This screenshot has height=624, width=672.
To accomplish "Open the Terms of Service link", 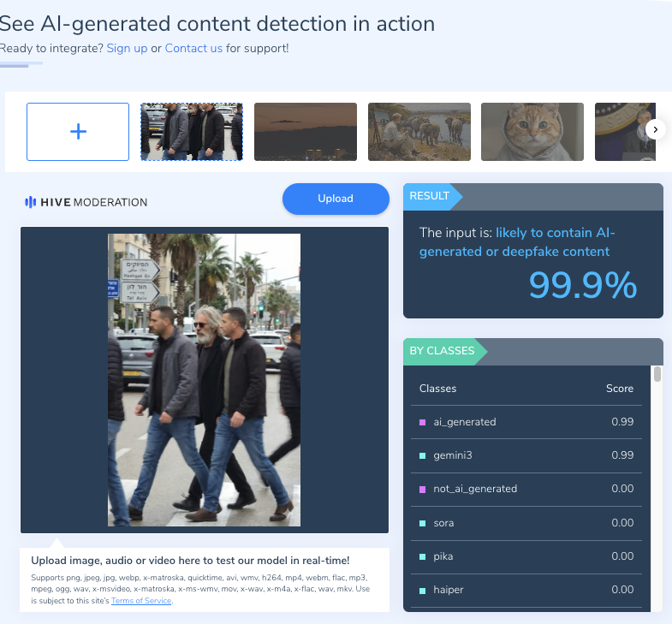I will 141,600.
